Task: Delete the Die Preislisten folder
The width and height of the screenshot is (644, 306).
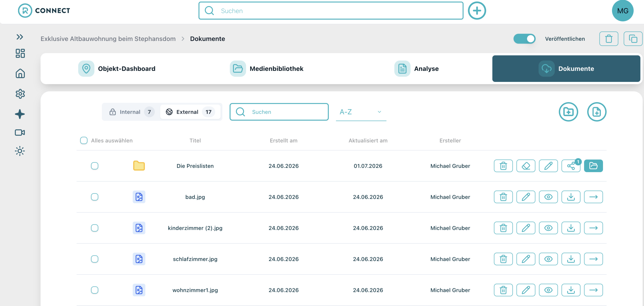Action: coord(503,166)
